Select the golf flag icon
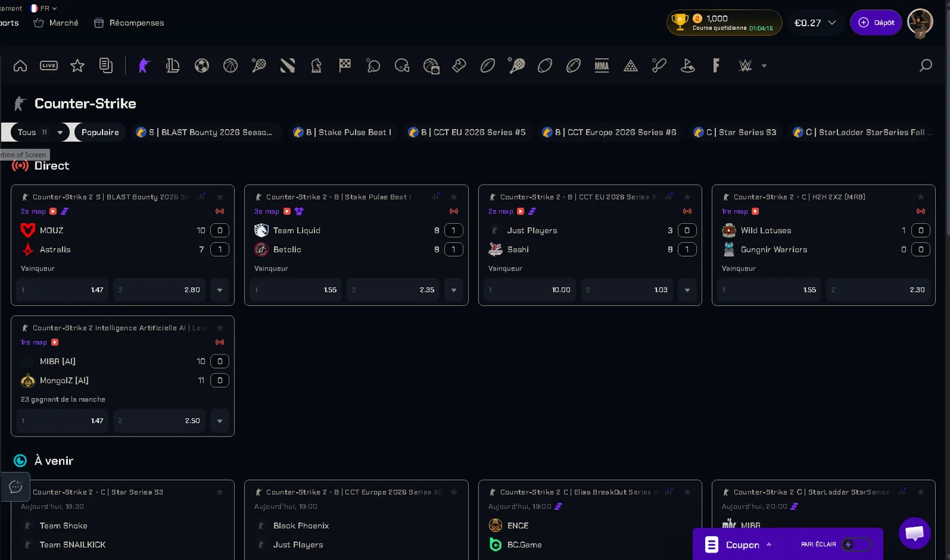Screen dimensions: 950x560 tap(687, 66)
